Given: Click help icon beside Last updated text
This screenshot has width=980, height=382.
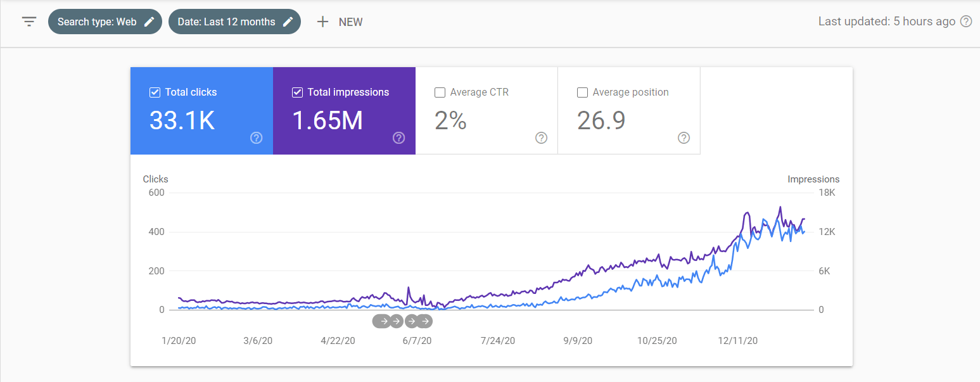Looking at the screenshot, I should [x=965, y=22].
